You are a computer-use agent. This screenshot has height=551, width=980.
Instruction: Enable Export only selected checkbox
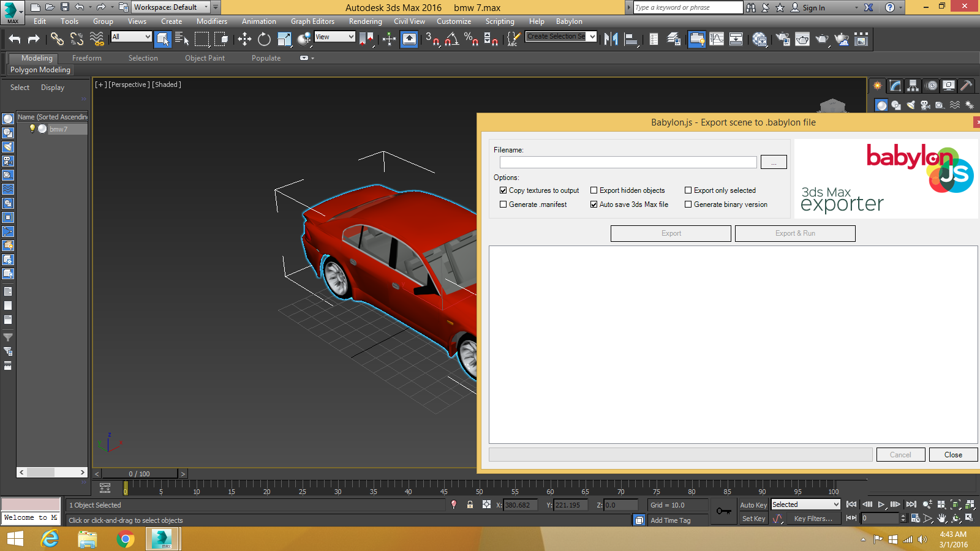point(688,190)
